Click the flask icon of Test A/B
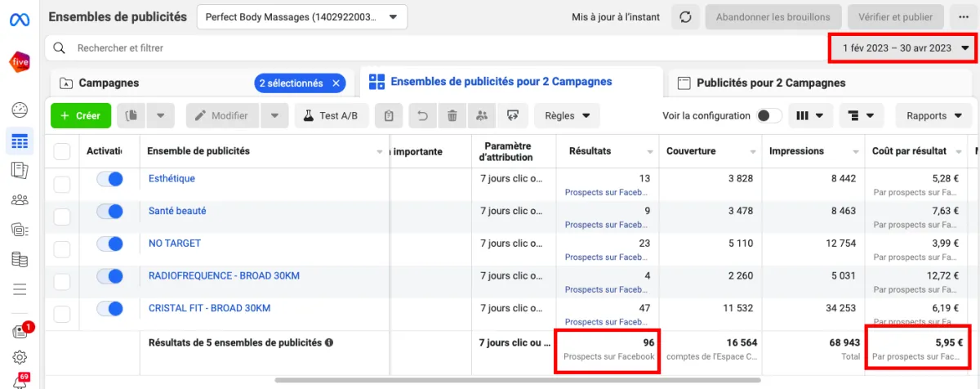Viewport: 980px width, 389px height. [310, 116]
